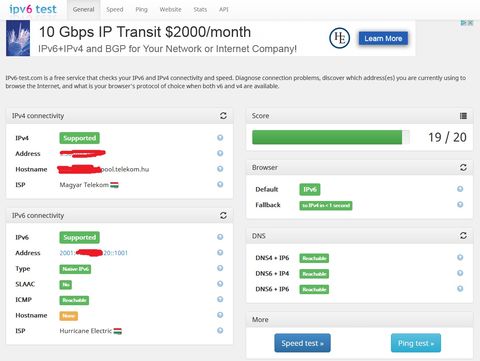480x361 pixels.
Task: Refresh the DNS panel
Action: click(x=463, y=236)
